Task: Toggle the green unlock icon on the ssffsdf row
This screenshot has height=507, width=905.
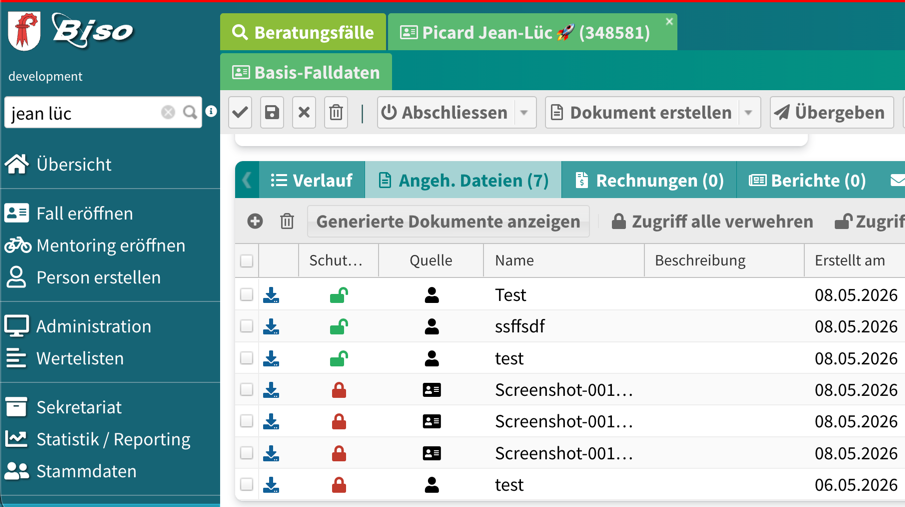Action: 339,327
